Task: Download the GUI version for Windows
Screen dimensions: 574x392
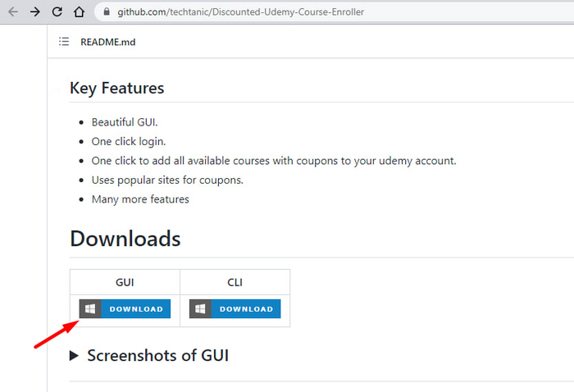Action: tap(125, 308)
